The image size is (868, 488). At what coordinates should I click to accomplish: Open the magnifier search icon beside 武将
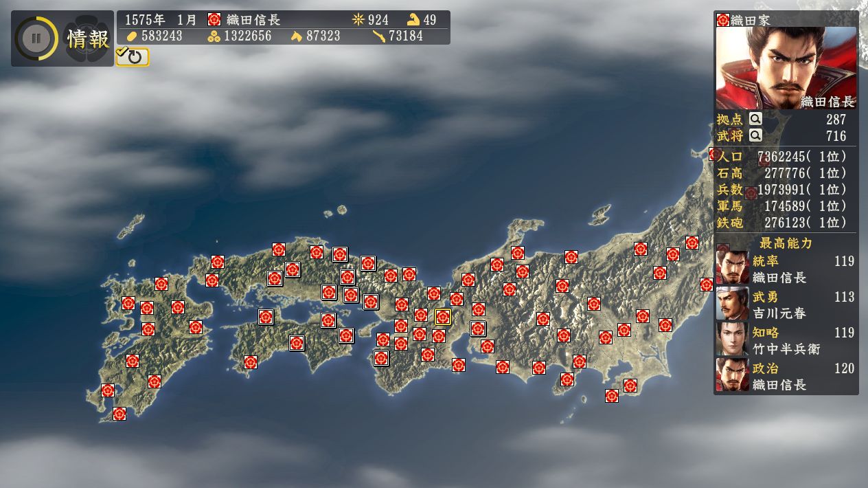(x=755, y=135)
